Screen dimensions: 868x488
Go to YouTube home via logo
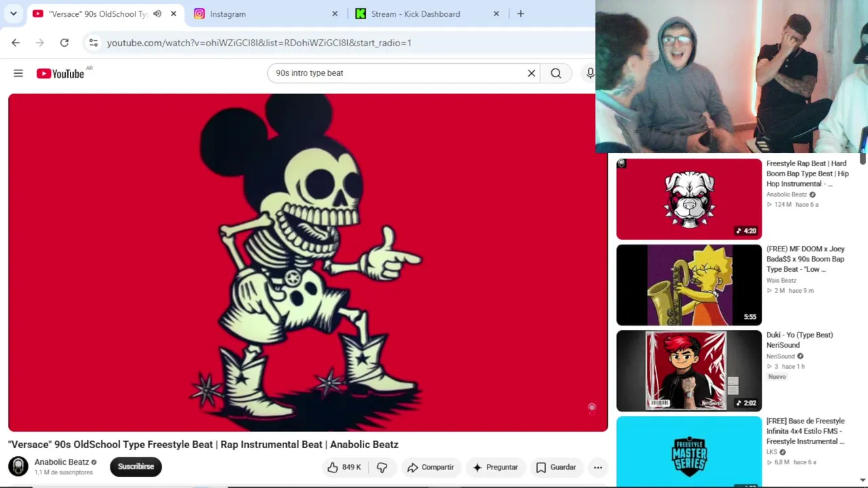(x=60, y=73)
